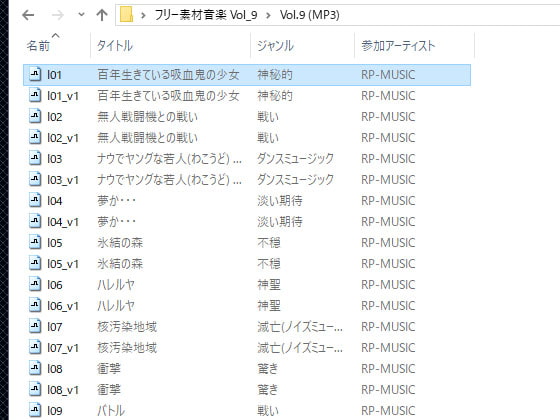The height and width of the screenshot is (420, 560).
Task: Click title 氷結の森 in l05 row
Action: (x=120, y=243)
